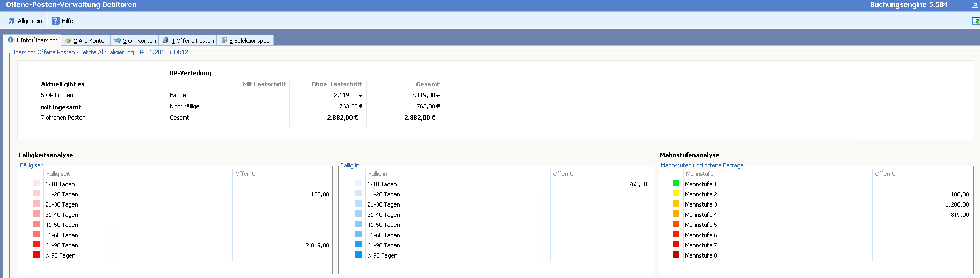Open the 2 Alle Konten tab

pyautogui.click(x=86, y=41)
